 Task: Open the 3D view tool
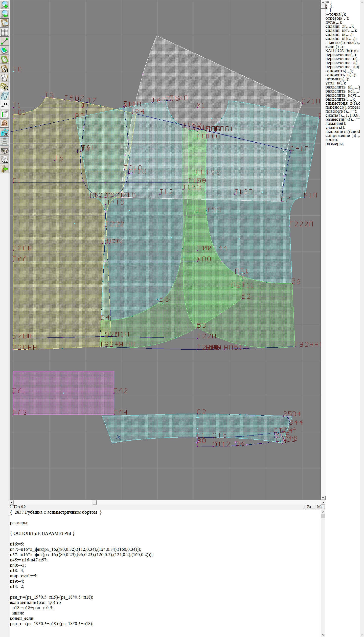tap(5, 132)
